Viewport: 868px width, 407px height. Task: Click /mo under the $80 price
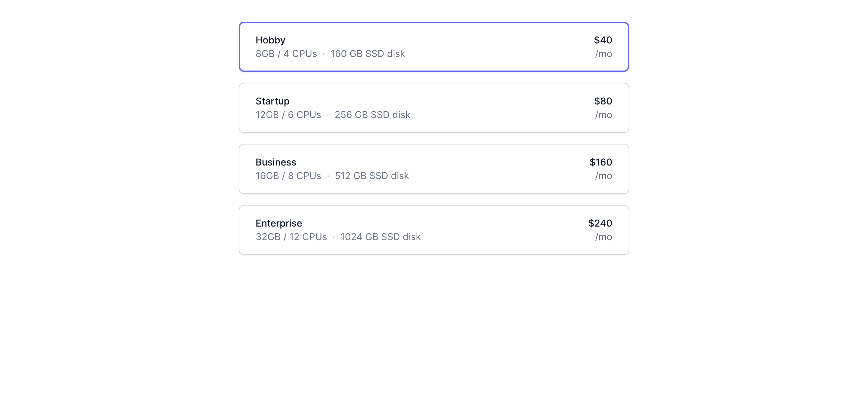(604, 115)
